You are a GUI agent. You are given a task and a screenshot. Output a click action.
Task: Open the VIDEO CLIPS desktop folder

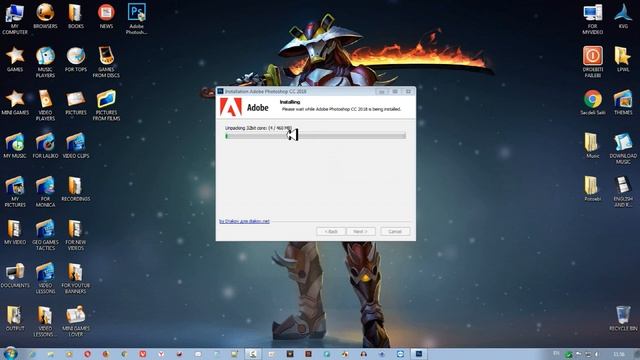pos(76,146)
